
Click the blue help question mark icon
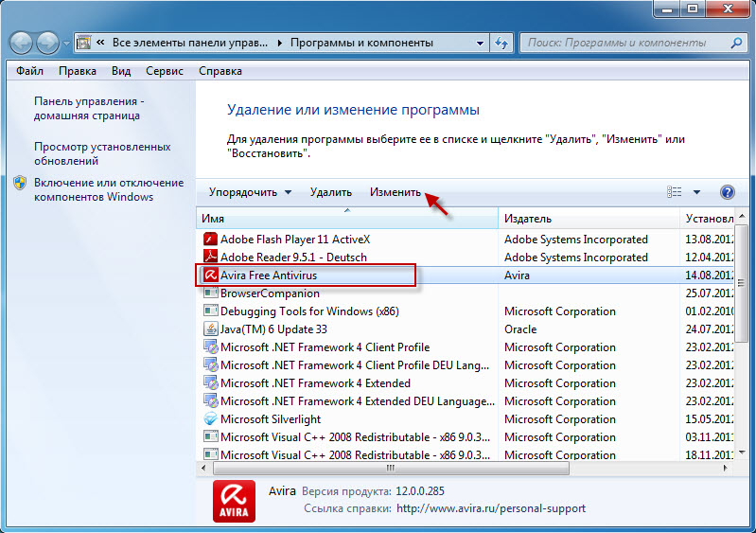click(727, 192)
